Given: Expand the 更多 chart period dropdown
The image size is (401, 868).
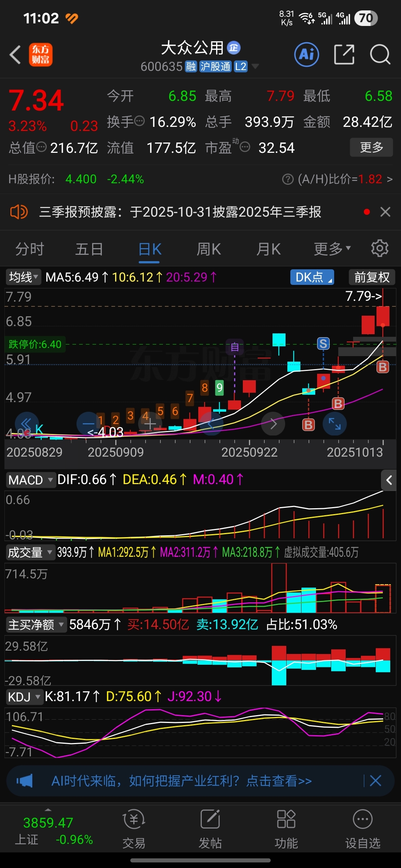Looking at the screenshot, I should coord(332,249).
